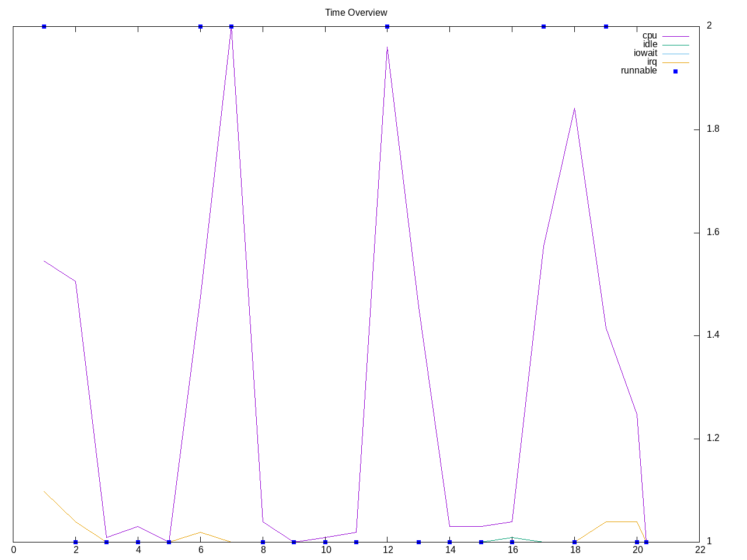The width and height of the screenshot is (747, 560).
Task: Select the bottom runnable marker at x=13
Action: 418,542
